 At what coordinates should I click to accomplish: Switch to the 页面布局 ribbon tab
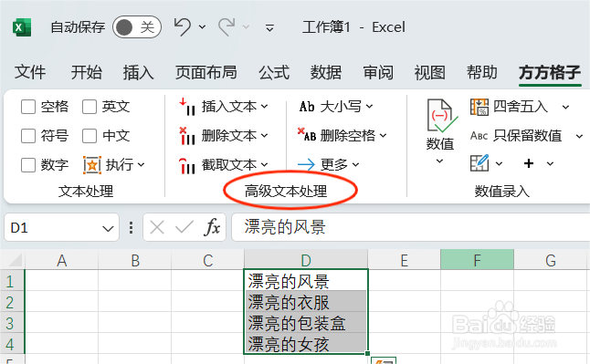(x=206, y=72)
